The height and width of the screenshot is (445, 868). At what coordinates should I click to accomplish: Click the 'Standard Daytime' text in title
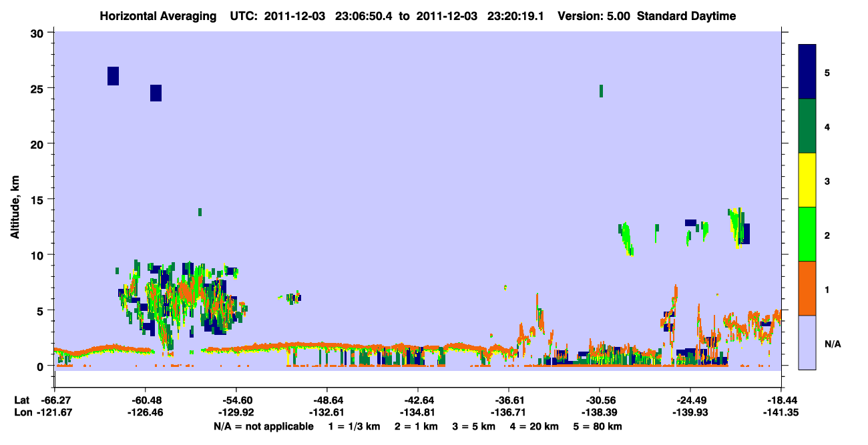point(686,16)
